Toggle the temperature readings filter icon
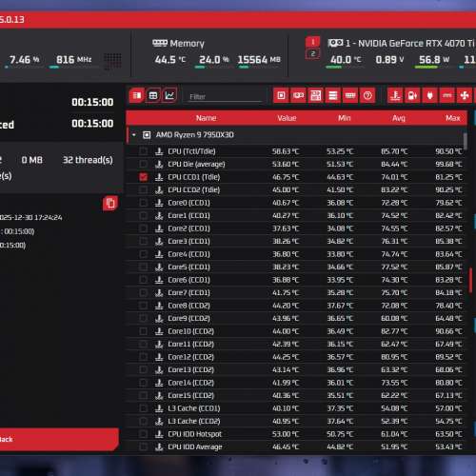Image resolution: width=476 pixels, height=476 pixels. 395,95
